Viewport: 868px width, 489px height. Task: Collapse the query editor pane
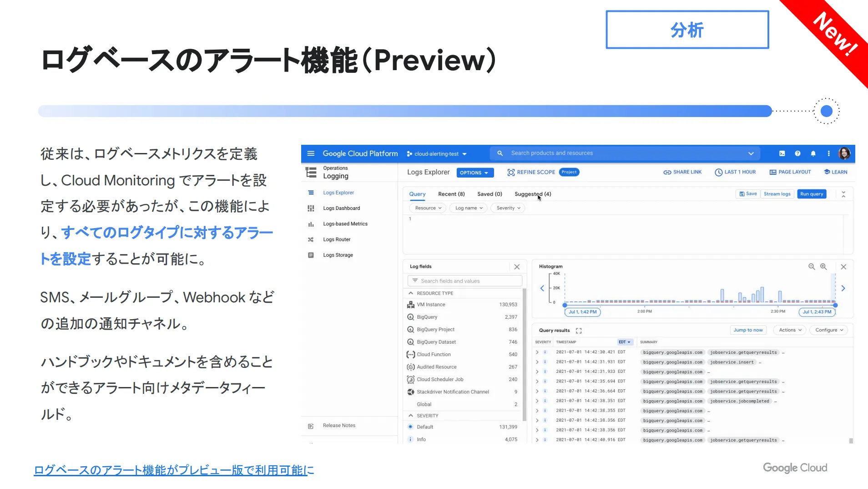tap(843, 194)
